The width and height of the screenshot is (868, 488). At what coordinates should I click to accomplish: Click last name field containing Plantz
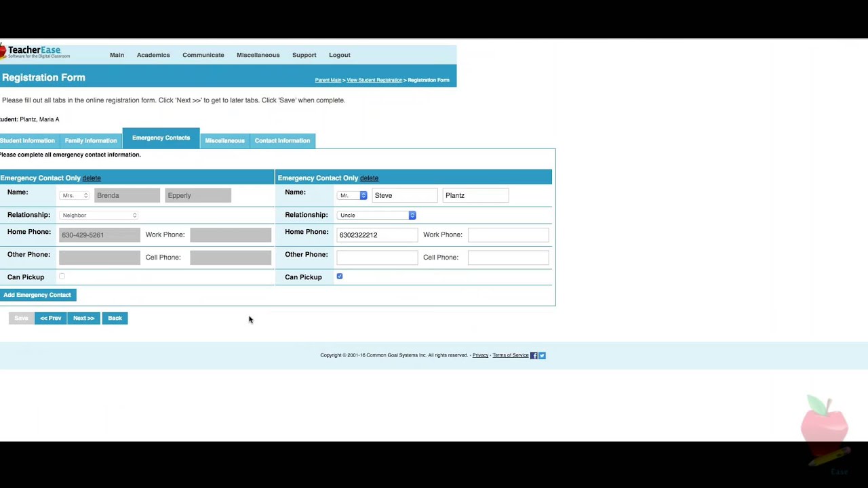point(475,195)
